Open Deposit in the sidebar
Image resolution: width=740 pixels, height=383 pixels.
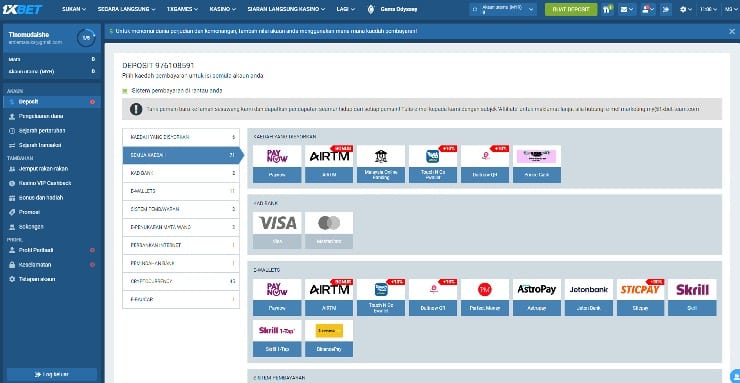pos(52,102)
